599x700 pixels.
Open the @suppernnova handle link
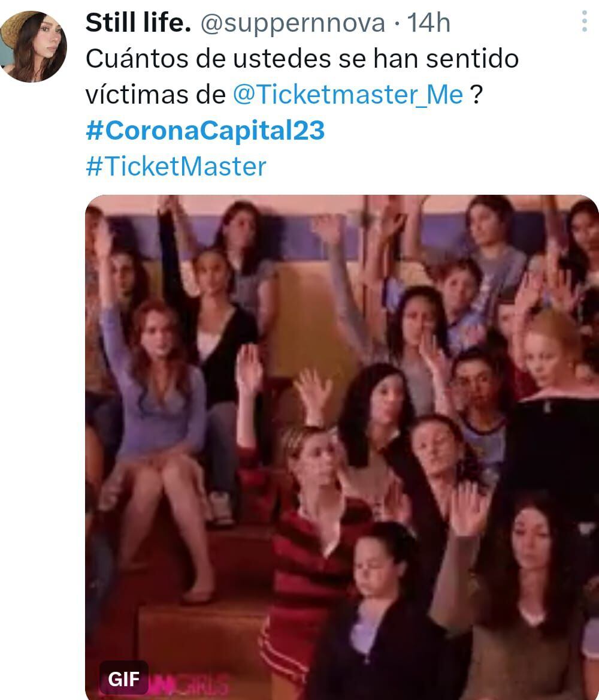292,23
